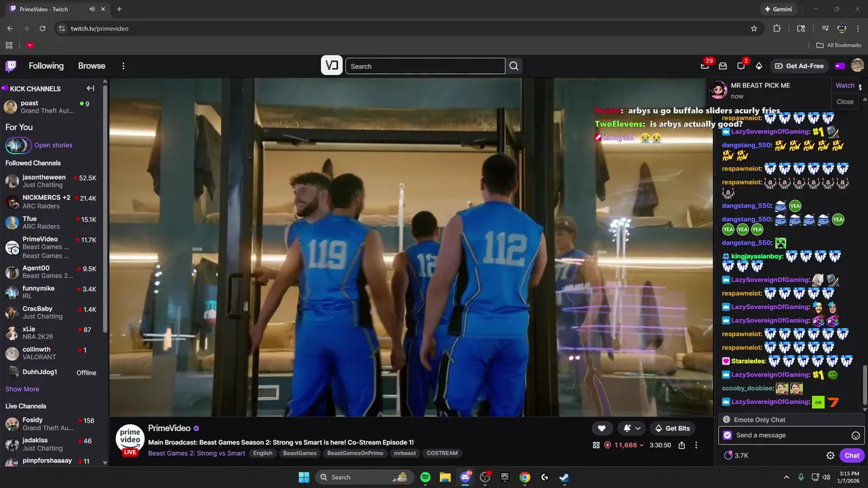Open Chrome apps grid shortcut
Screen dimensions: 868x488
click(9, 45)
